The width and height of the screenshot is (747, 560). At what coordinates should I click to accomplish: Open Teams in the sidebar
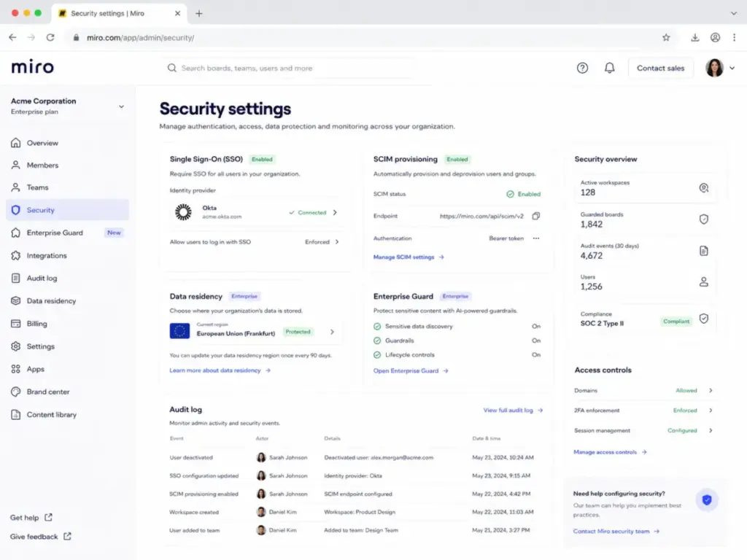pyautogui.click(x=67, y=187)
